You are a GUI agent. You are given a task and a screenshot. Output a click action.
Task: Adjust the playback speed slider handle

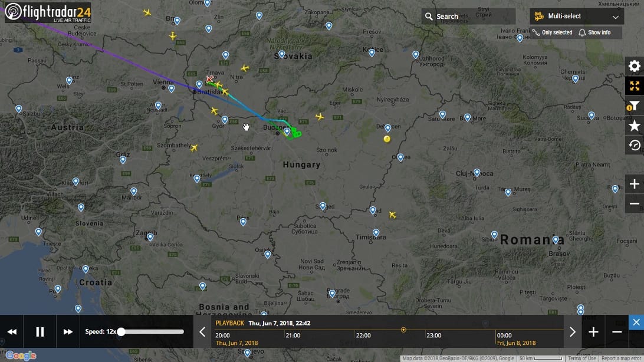[121, 331]
